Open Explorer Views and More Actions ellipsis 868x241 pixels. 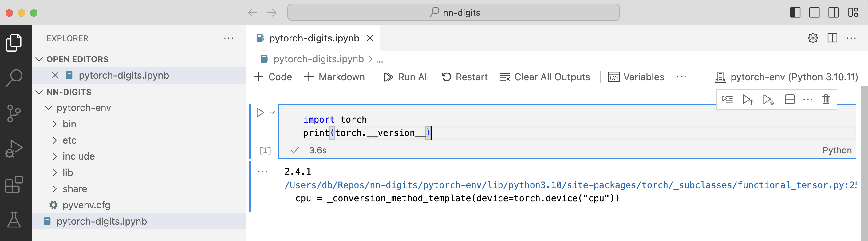pos(229,38)
